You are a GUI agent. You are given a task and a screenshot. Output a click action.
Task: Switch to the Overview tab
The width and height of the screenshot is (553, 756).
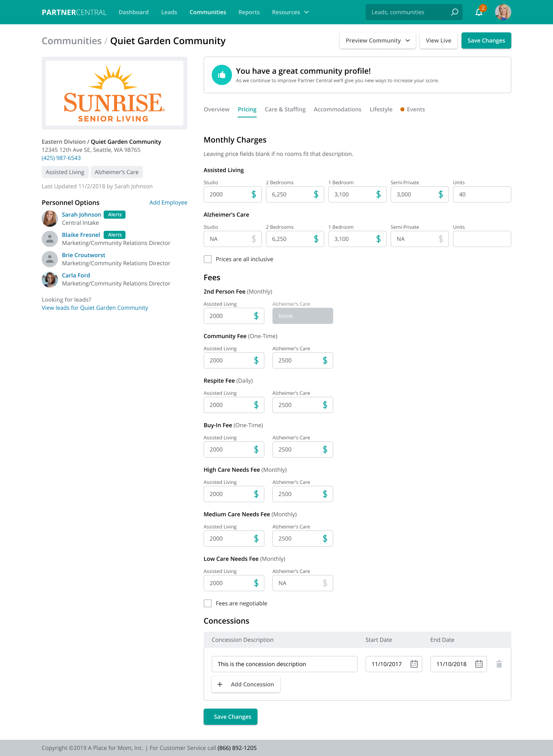tap(217, 109)
